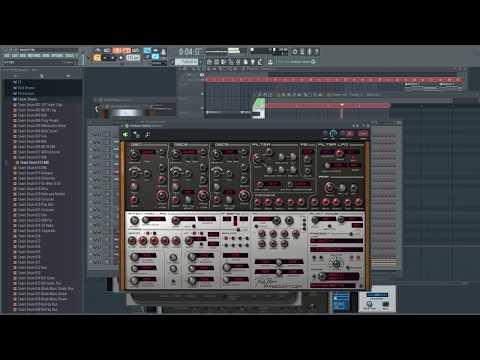The image size is (480, 360).
Task: Click the large OSC2 volume knob at bottom
Action: pyautogui.click(x=203, y=195)
